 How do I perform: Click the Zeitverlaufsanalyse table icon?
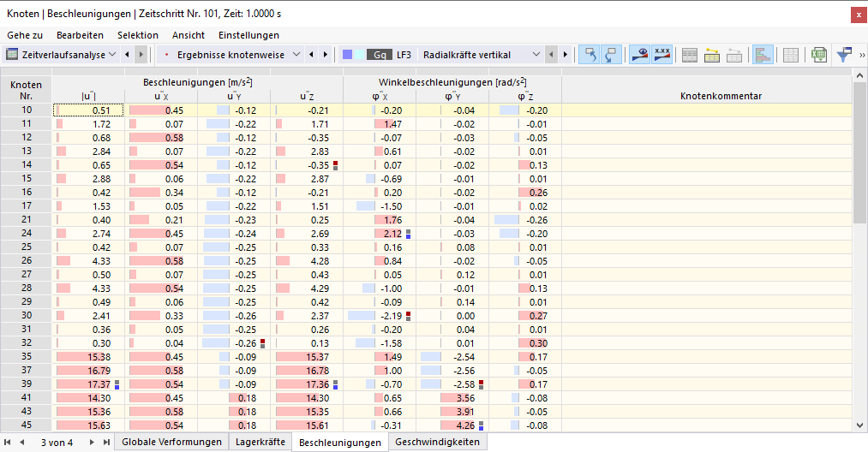(x=12, y=54)
